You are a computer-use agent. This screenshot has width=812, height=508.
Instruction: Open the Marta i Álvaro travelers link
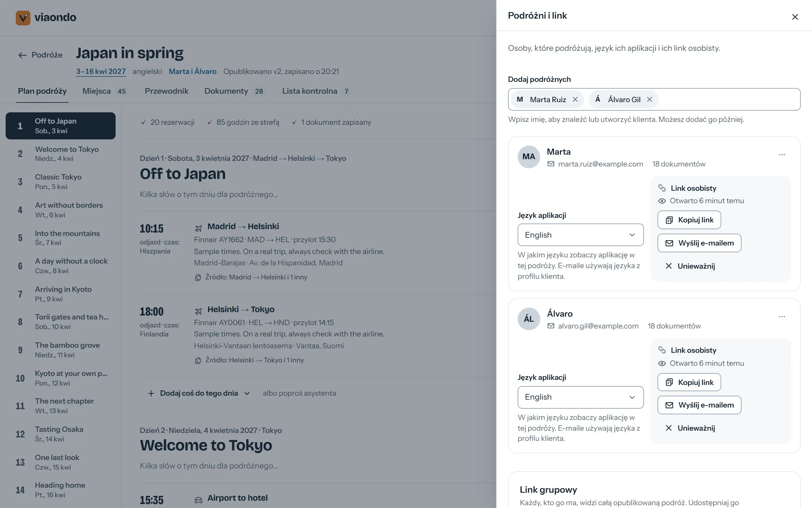192,72
